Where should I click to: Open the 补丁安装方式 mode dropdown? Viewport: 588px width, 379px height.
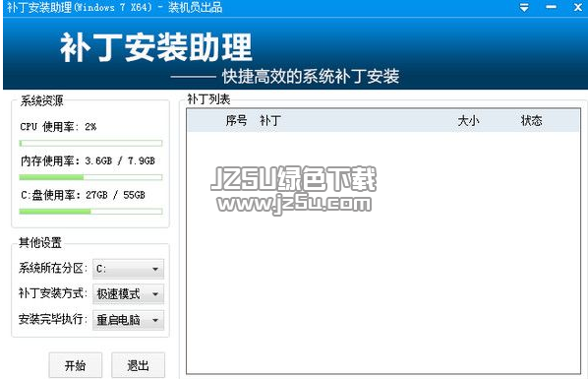click(128, 294)
